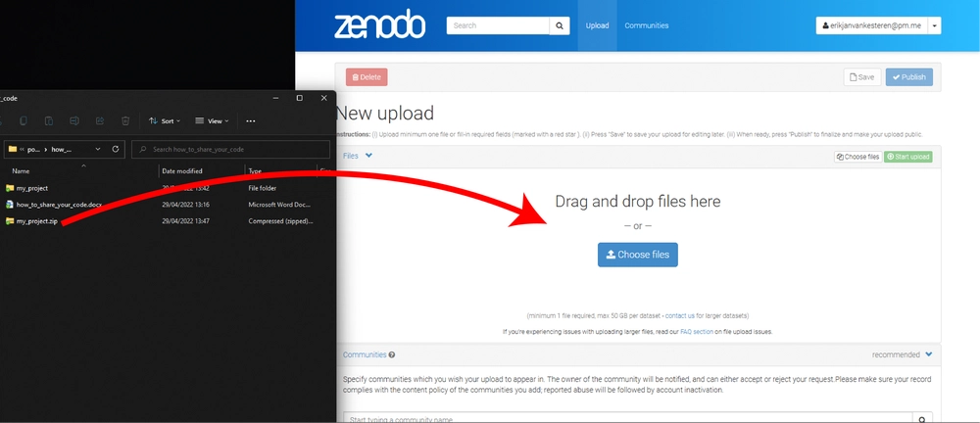Click the Word document file icon

(x=10, y=205)
